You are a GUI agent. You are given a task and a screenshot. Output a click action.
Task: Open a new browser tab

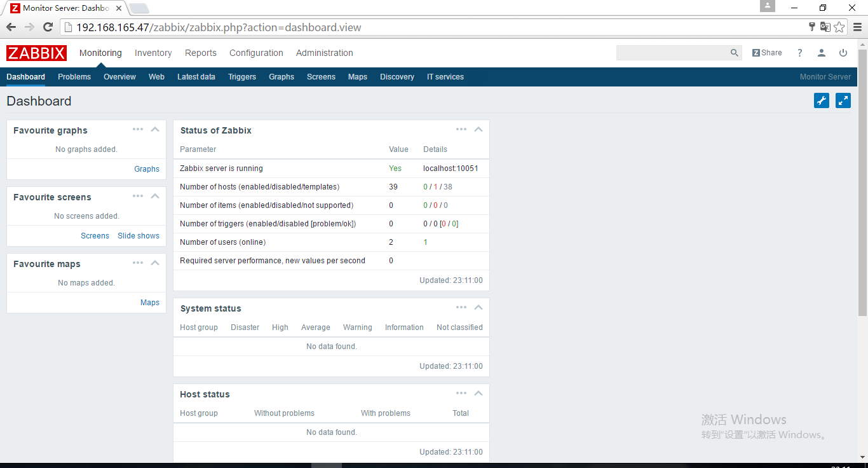pos(139,8)
